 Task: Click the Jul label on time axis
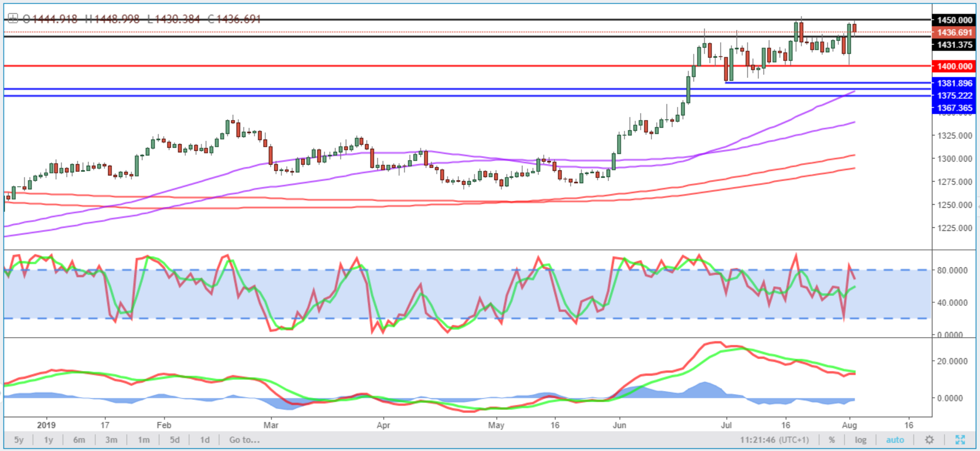point(726,425)
